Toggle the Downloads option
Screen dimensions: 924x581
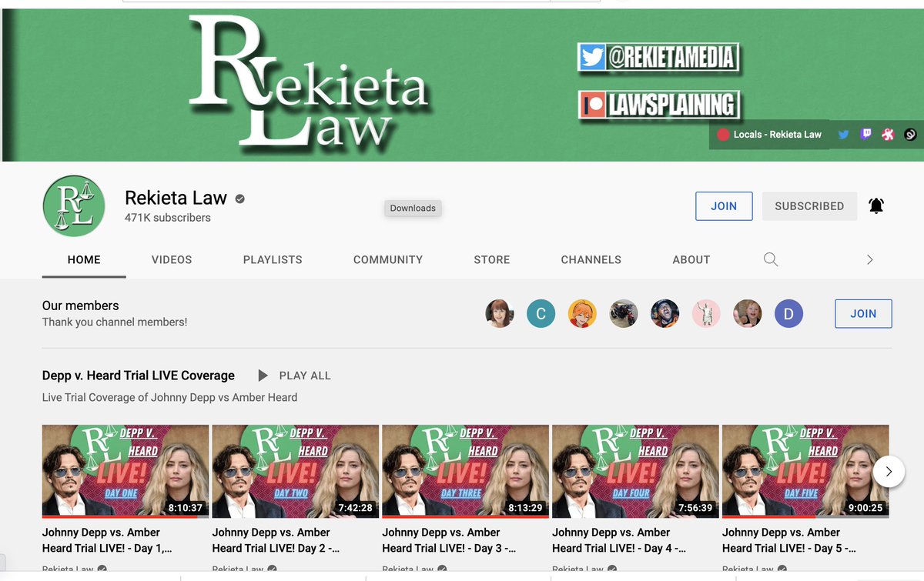(x=413, y=208)
